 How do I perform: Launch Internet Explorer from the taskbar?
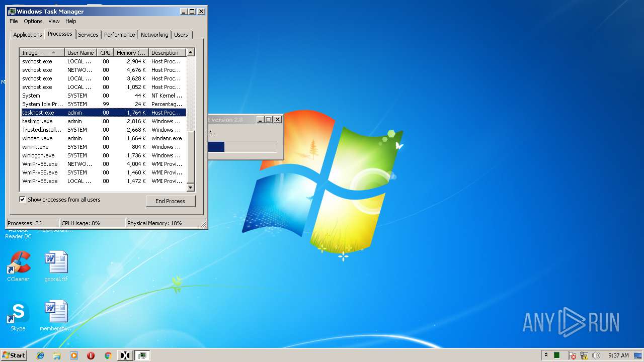[40, 355]
